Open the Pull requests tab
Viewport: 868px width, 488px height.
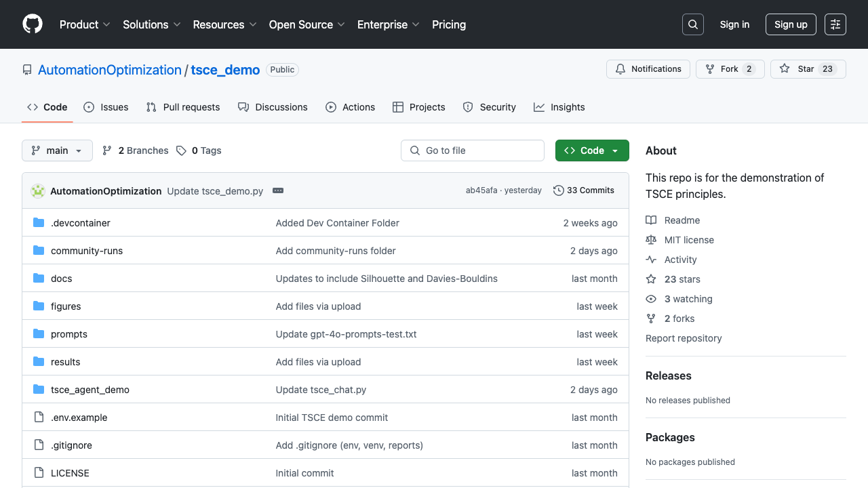183,107
